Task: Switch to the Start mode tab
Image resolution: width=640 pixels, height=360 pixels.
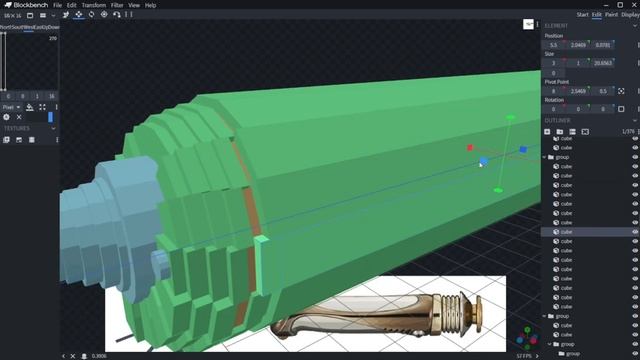Action: point(582,15)
